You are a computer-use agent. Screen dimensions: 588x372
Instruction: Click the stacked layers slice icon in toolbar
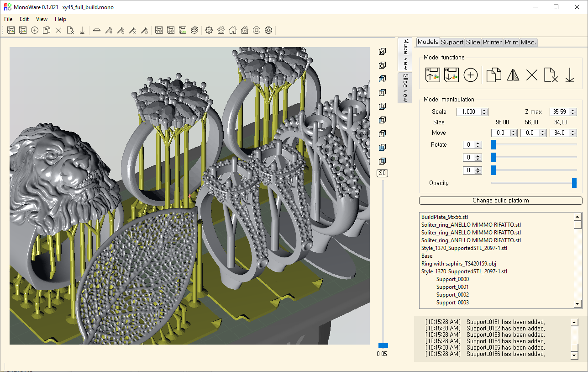[x=194, y=30]
